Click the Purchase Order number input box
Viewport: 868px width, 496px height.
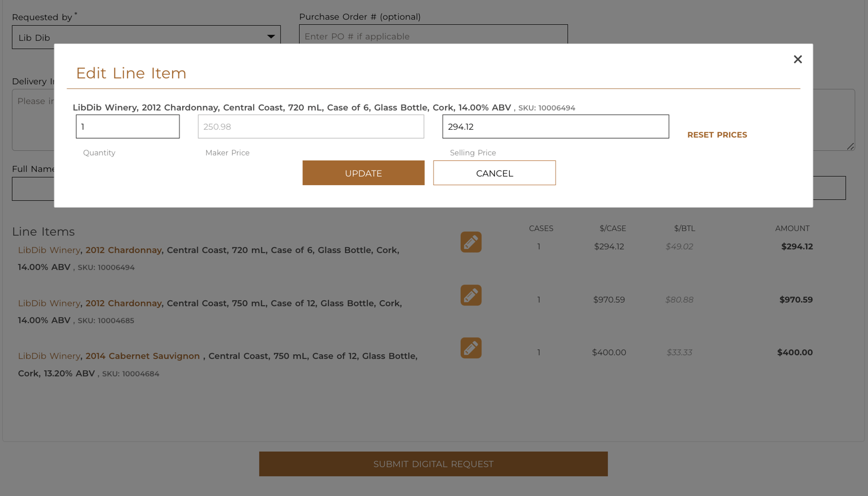[x=433, y=36]
